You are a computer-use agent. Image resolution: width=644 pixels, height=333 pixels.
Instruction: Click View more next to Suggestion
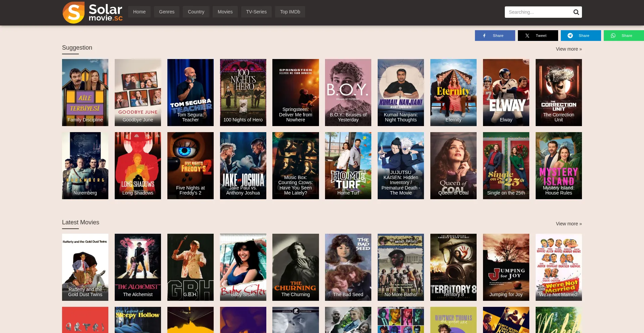[x=569, y=49]
